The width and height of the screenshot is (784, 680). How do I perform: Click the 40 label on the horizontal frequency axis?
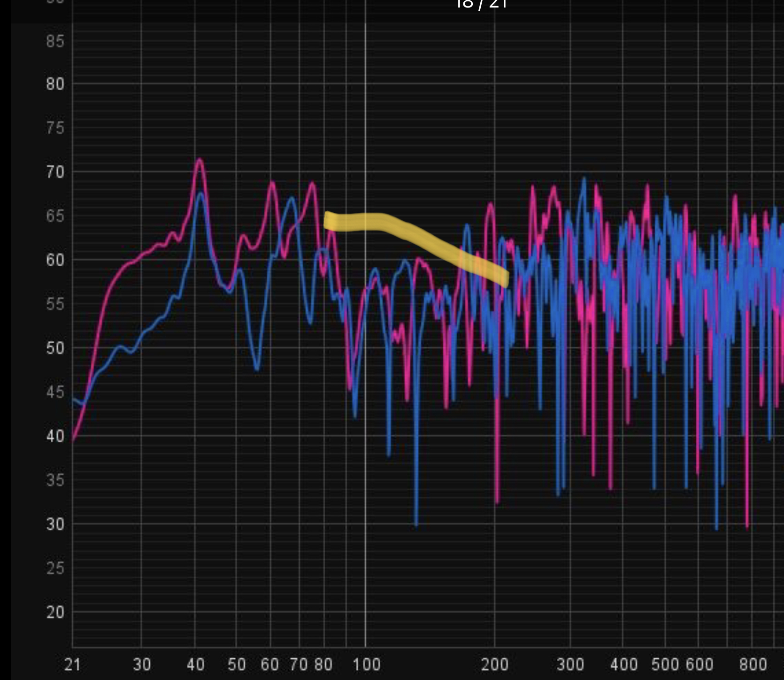pos(195,665)
